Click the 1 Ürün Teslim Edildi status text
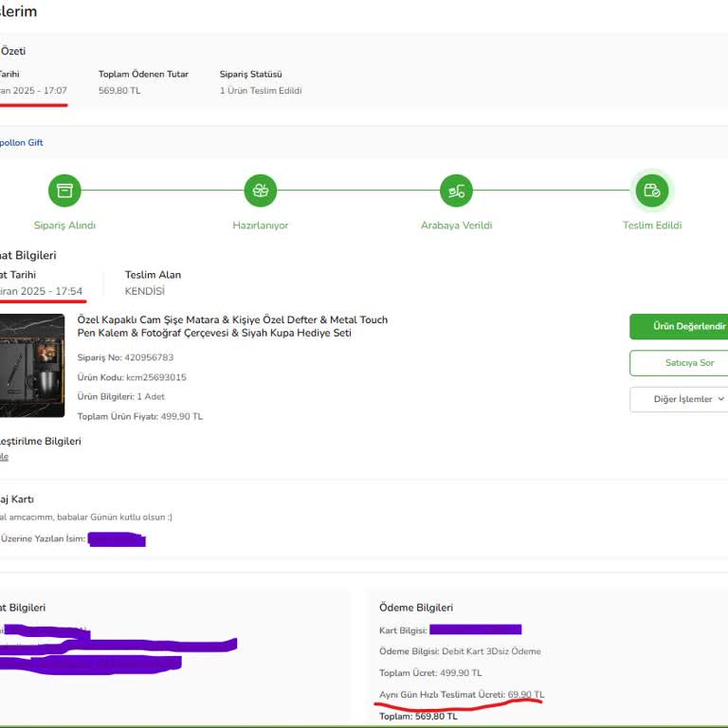Image resolution: width=728 pixels, height=728 pixels. [261, 91]
